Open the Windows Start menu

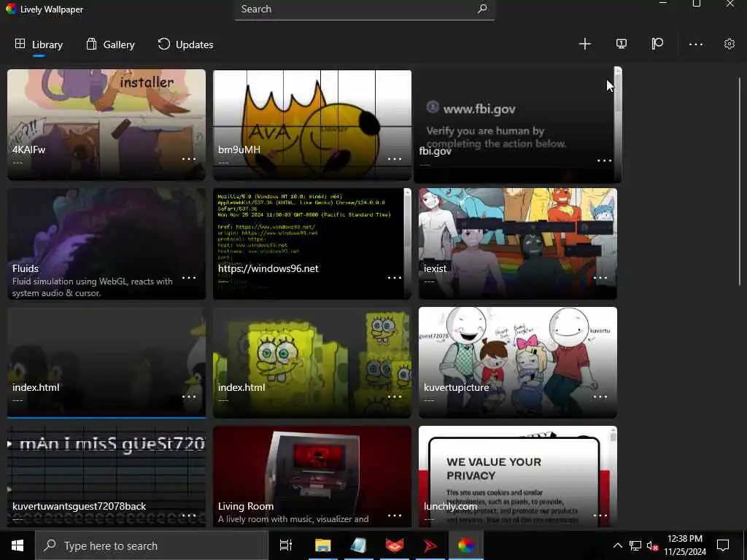click(18, 545)
